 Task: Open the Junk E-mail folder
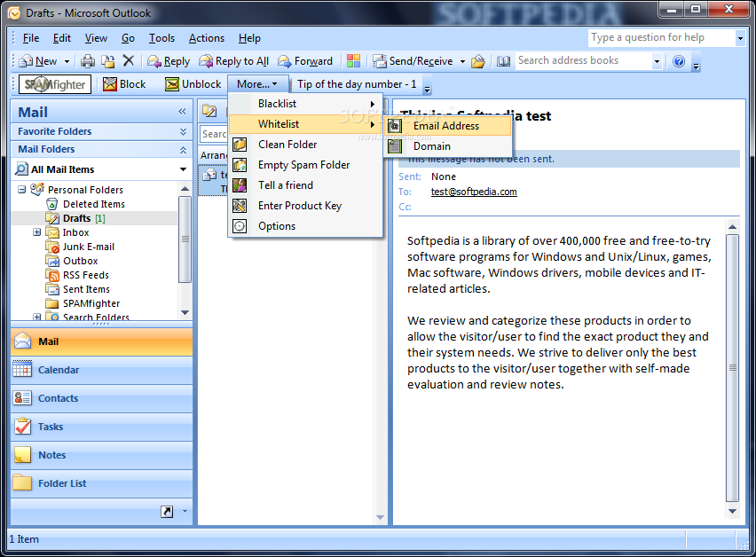pos(88,247)
